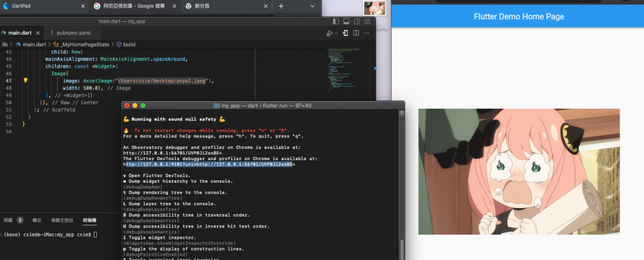Toggle bottom panel layout in VS Code

pyautogui.click(x=347, y=21)
